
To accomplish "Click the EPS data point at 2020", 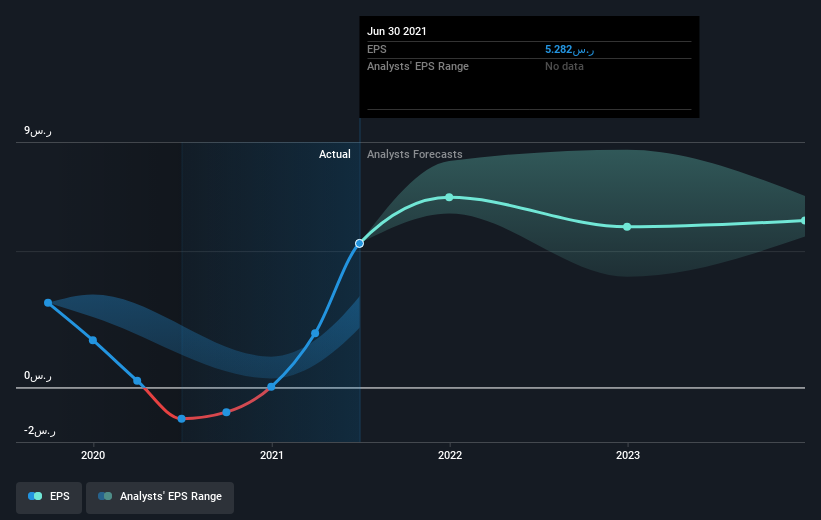I will click(93, 340).
